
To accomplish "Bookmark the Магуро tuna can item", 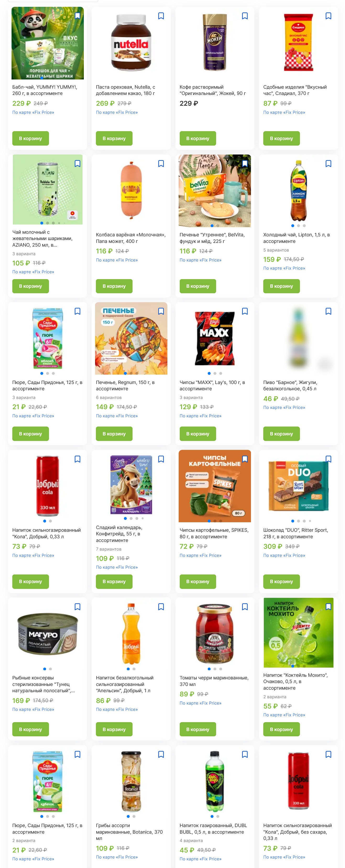I will 78,606.
